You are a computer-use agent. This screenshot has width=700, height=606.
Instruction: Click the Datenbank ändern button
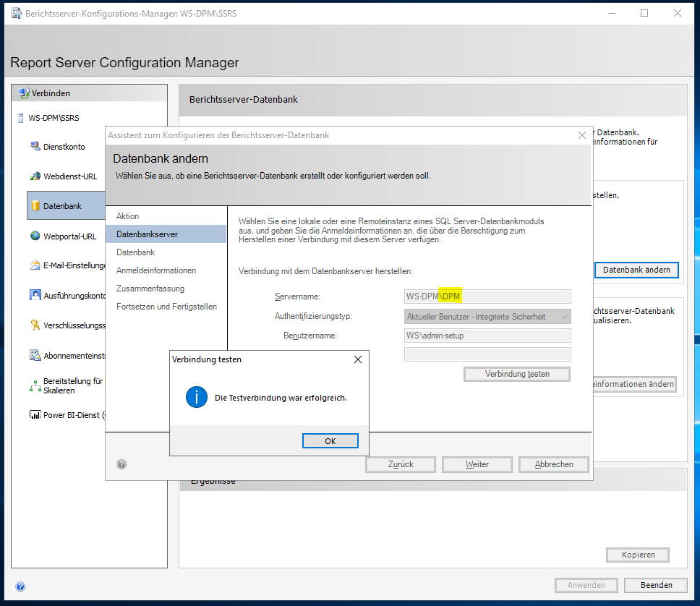(x=636, y=270)
